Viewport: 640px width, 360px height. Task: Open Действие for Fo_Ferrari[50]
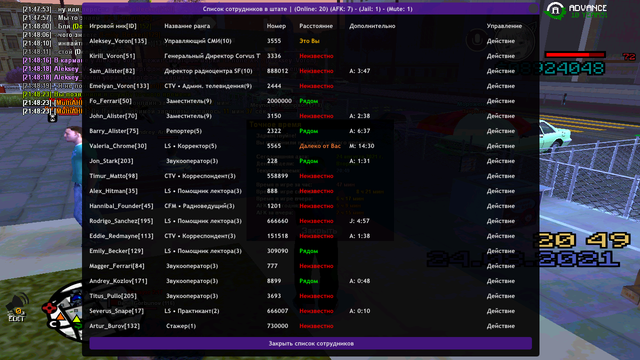click(x=500, y=101)
